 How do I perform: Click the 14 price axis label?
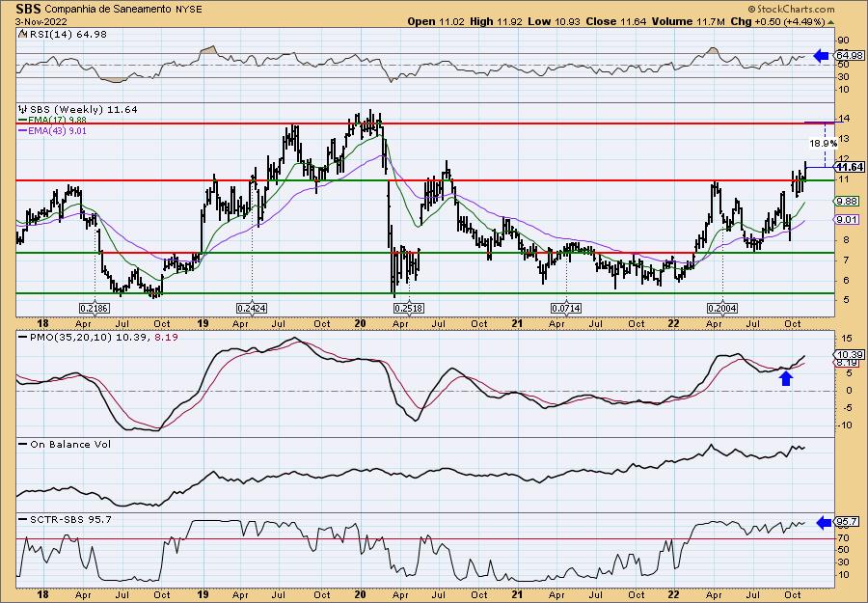(844, 119)
